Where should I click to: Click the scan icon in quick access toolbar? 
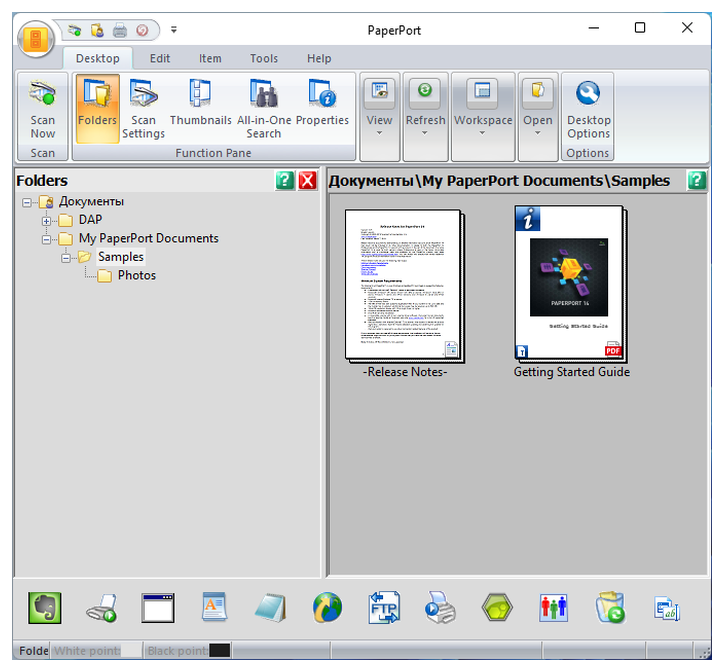click(x=74, y=31)
